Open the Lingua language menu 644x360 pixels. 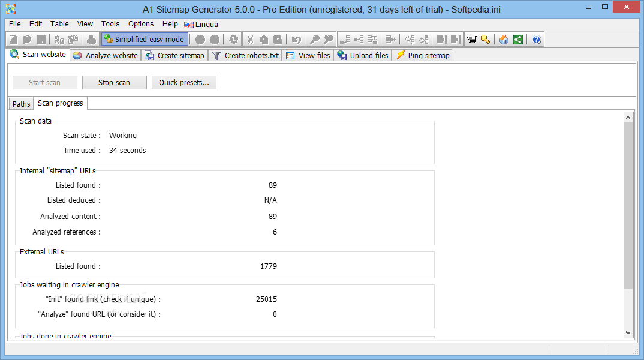[x=201, y=24]
